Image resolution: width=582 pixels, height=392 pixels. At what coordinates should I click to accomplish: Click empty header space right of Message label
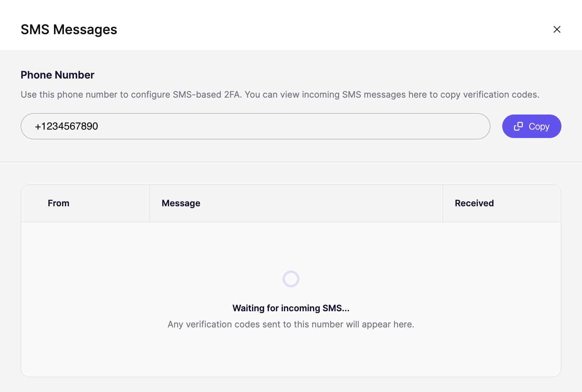tap(320, 203)
